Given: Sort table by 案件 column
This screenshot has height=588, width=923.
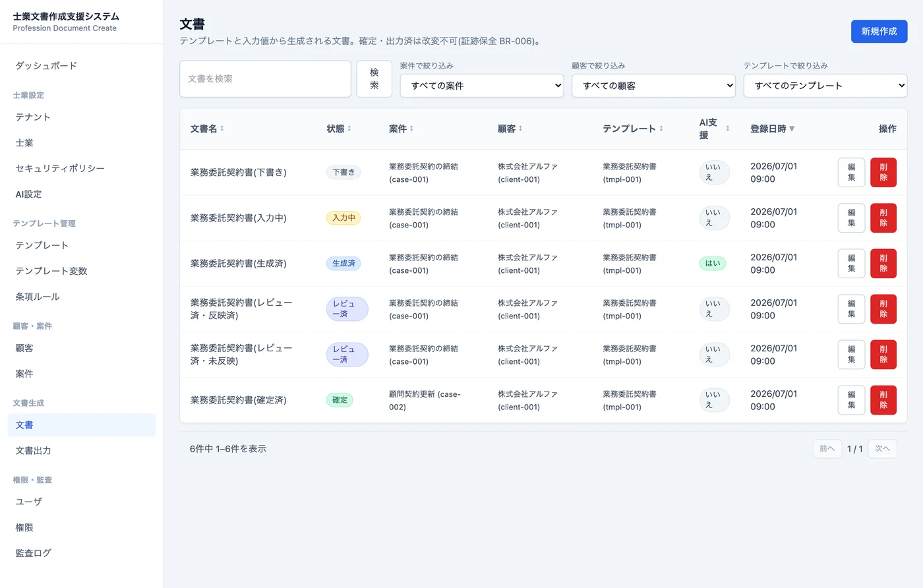Looking at the screenshot, I should click(401, 129).
